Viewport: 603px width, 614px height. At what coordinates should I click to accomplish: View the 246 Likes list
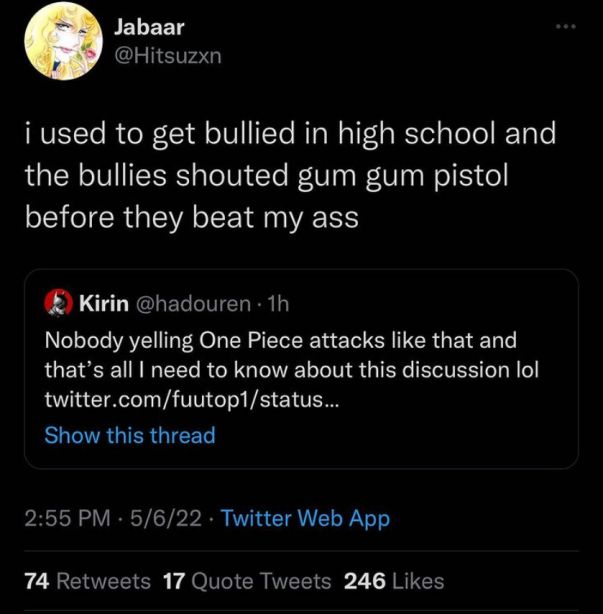pyautogui.click(x=393, y=581)
